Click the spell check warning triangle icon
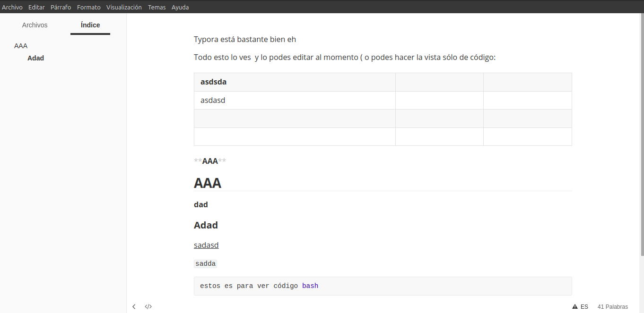Image resolution: width=644 pixels, height=313 pixels. click(x=575, y=307)
